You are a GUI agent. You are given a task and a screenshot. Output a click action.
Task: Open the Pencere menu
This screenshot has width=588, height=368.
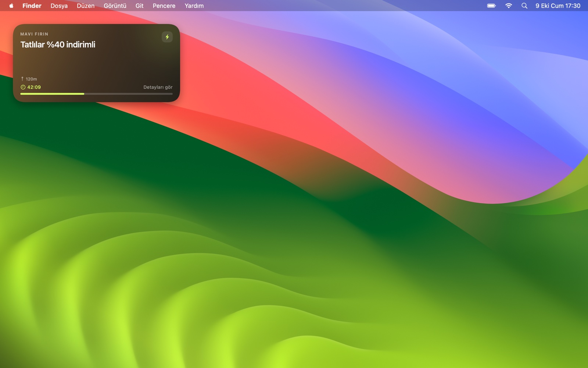(x=164, y=6)
